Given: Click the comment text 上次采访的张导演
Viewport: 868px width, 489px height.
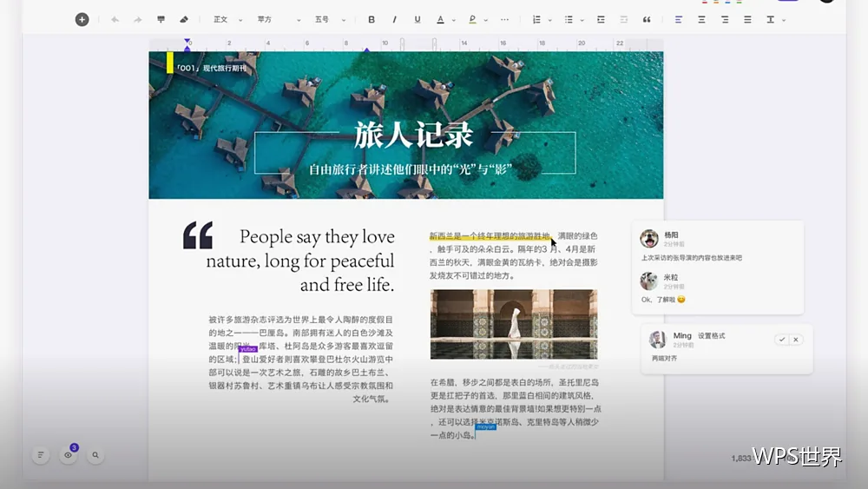Looking at the screenshot, I should [692, 257].
